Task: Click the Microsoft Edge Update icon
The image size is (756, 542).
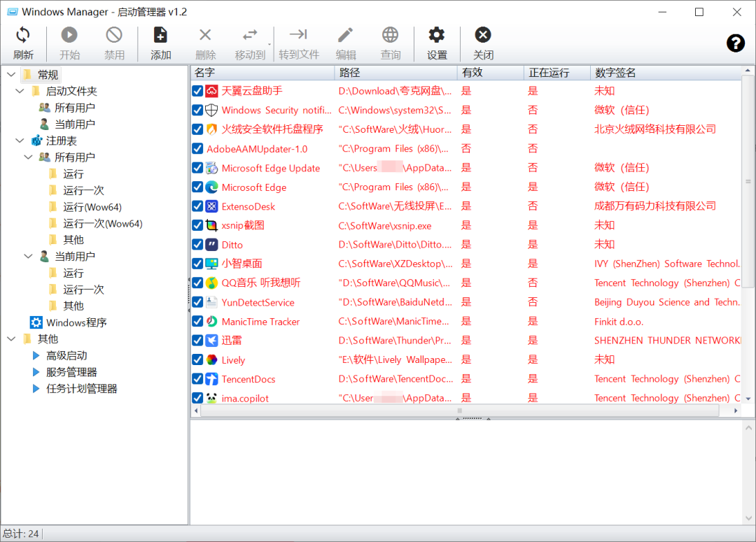Action: pos(211,168)
